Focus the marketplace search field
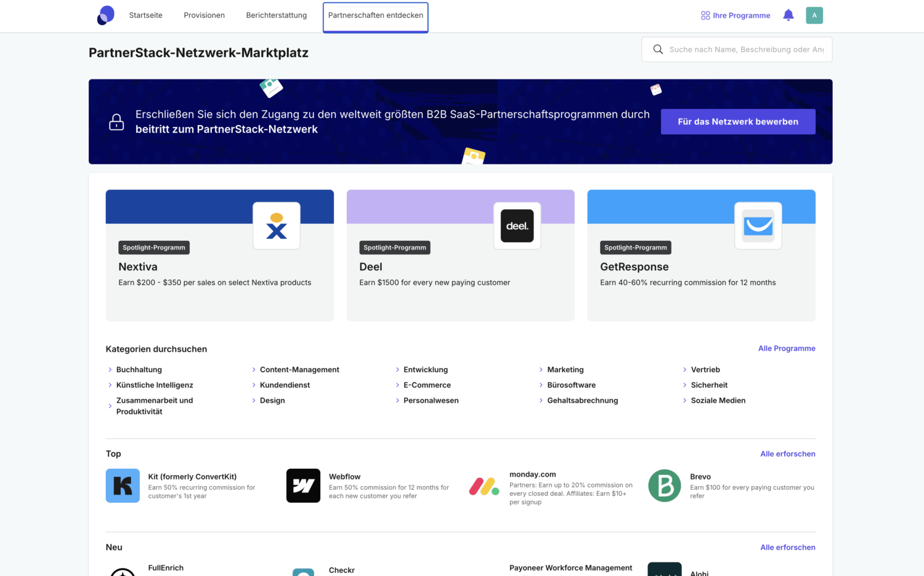This screenshot has height=576, width=924. click(737, 49)
